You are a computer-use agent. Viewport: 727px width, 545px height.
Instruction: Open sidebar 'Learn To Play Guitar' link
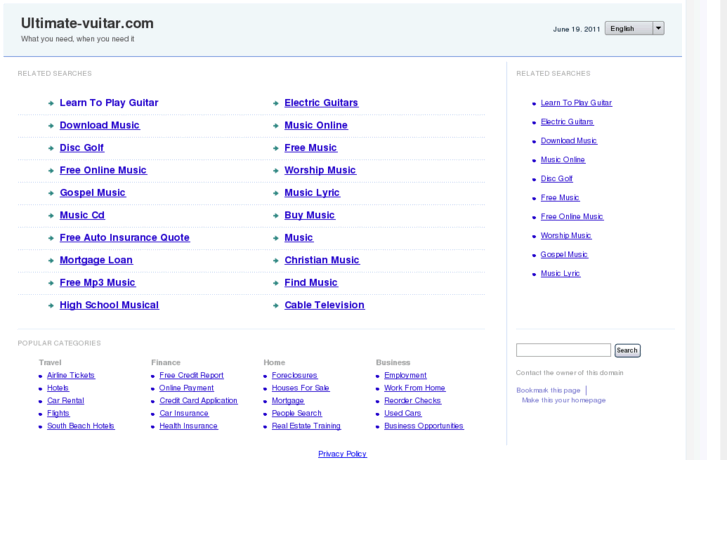576,103
